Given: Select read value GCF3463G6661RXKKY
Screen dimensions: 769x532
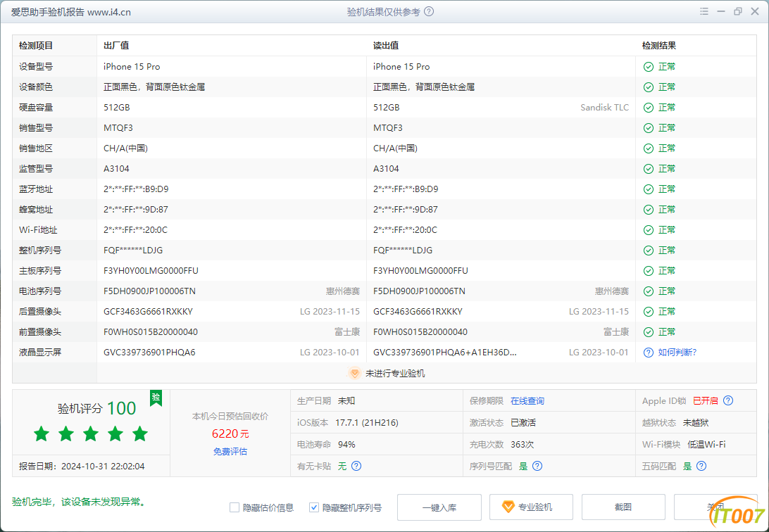Looking at the screenshot, I should click(x=418, y=312).
